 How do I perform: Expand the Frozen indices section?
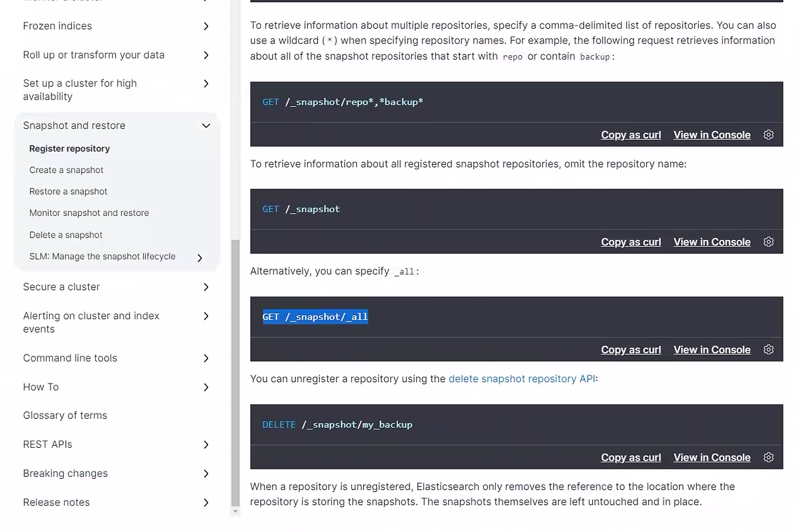pyautogui.click(x=206, y=26)
